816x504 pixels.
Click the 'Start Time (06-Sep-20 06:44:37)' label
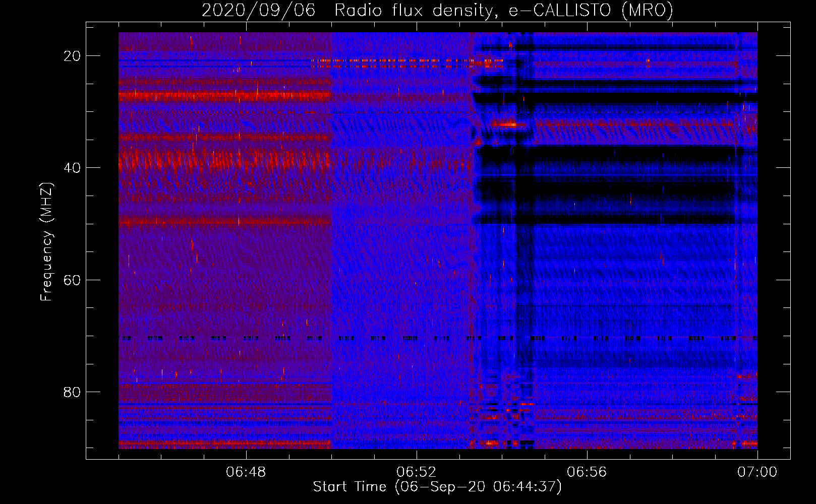pyautogui.click(x=437, y=487)
